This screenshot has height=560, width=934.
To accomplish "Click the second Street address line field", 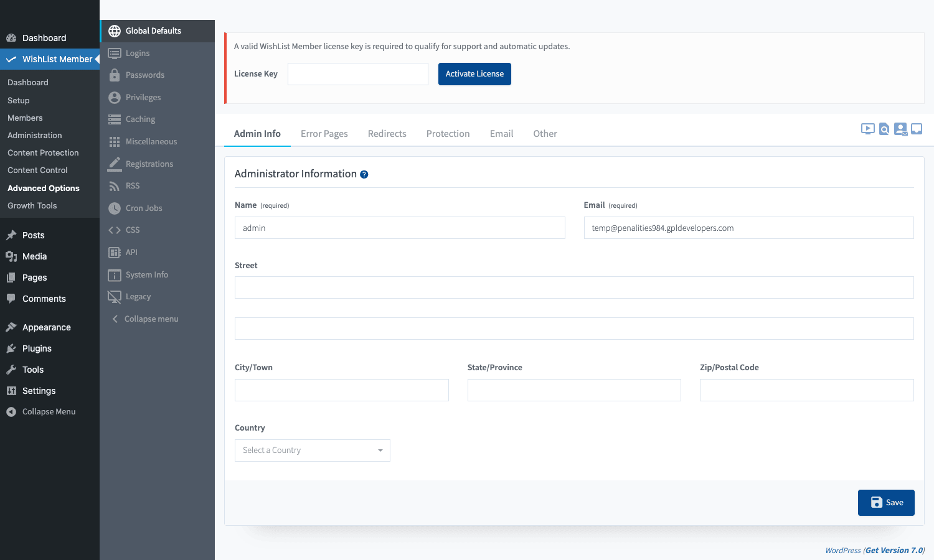I will [x=574, y=329].
